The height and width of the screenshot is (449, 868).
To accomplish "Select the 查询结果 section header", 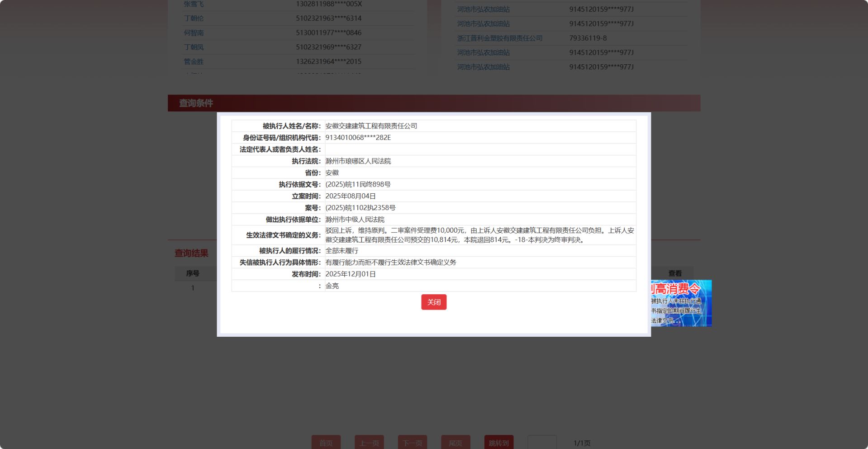I will coord(190,253).
